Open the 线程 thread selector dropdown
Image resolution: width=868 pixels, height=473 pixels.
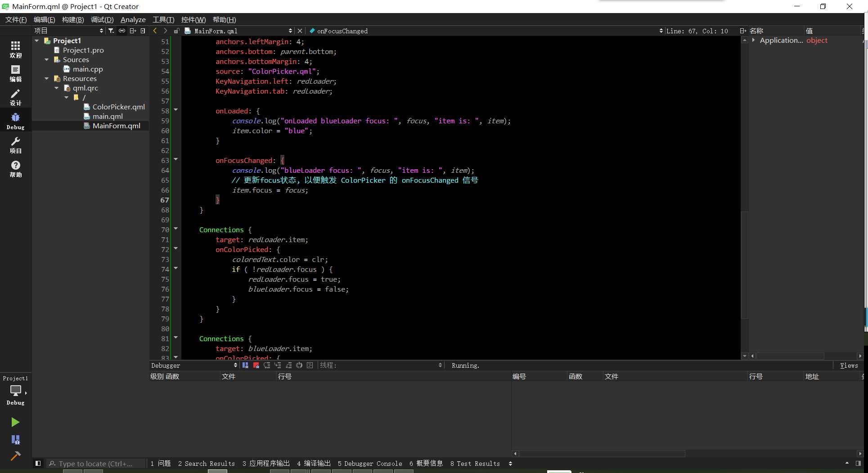[x=381, y=365]
